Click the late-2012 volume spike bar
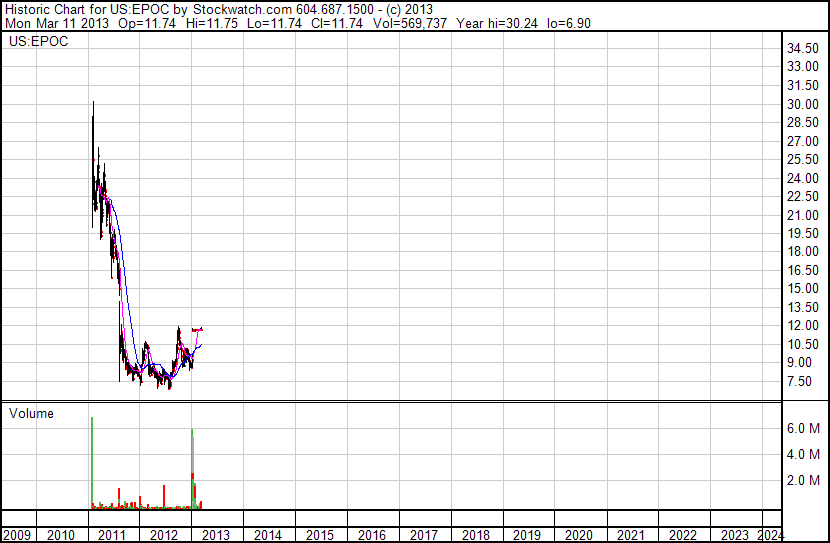The width and height of the screenshot is (830, 543). [192, 469]
